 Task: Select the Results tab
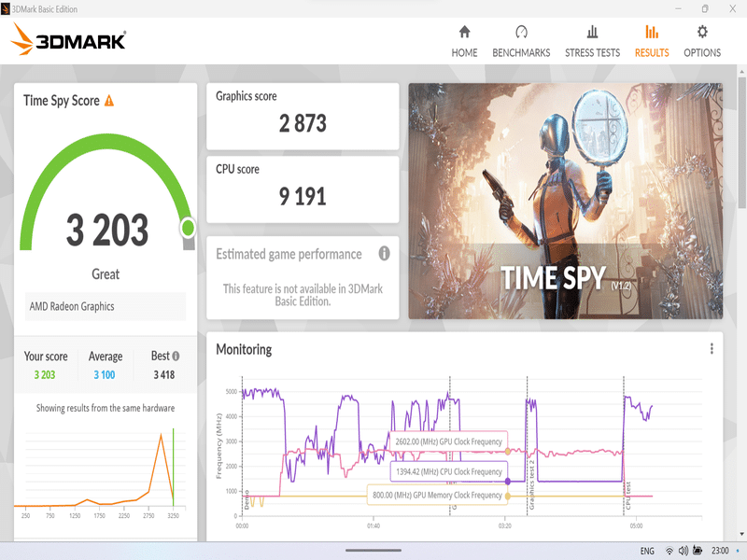[652, 41]
